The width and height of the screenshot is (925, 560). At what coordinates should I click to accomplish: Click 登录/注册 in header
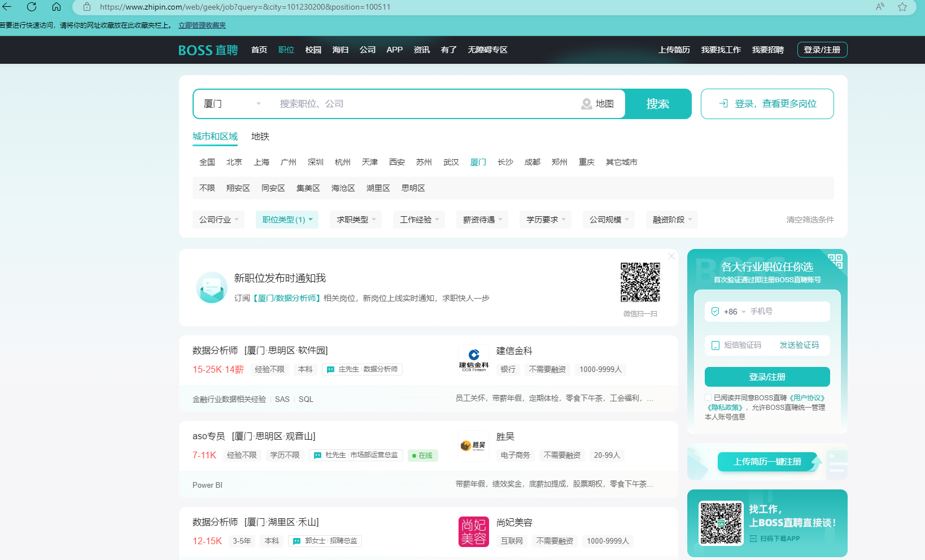tap(822, 50)
